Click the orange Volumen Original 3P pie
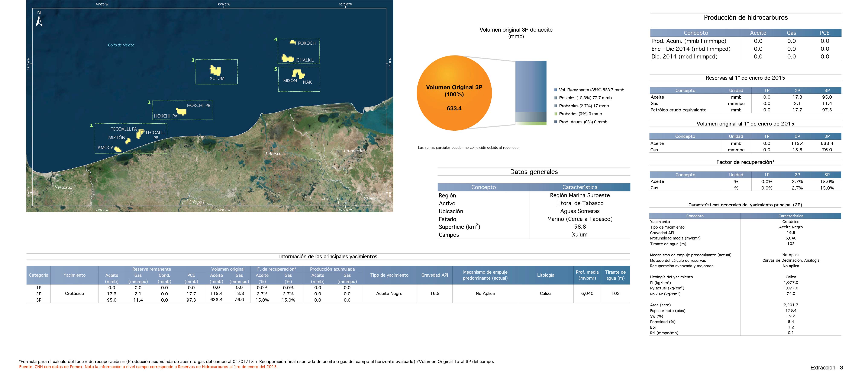The width and height of the screenshot is (868, 378). 454,93
